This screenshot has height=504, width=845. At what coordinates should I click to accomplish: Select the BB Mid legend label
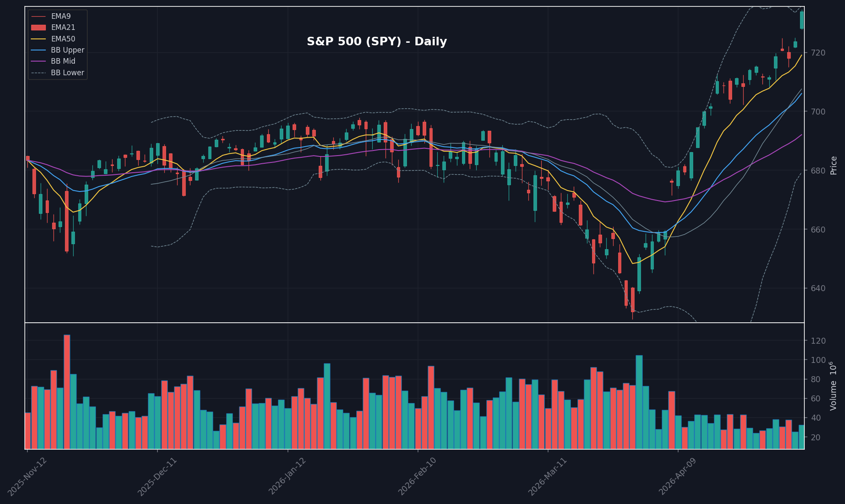point(63,61)
